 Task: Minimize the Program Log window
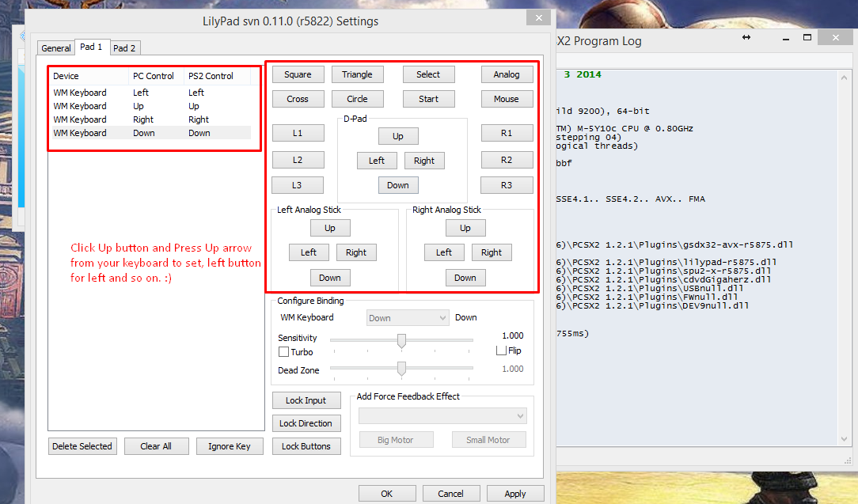786,38
